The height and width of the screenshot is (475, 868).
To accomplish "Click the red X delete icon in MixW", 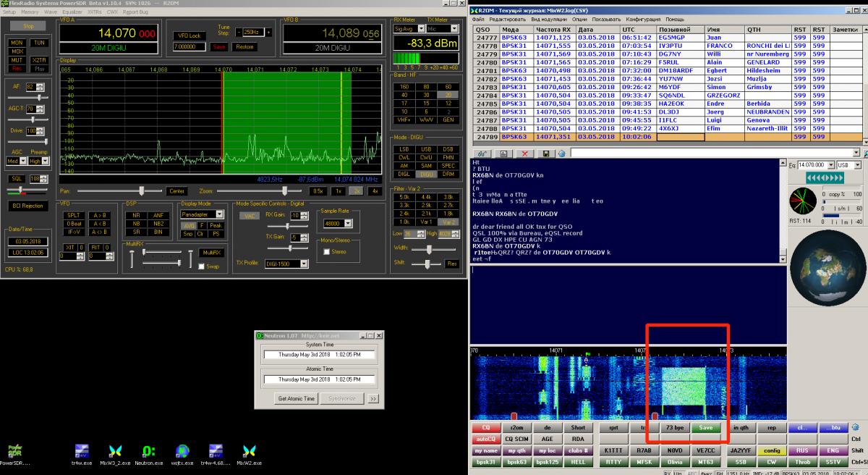I will point(523,154).
